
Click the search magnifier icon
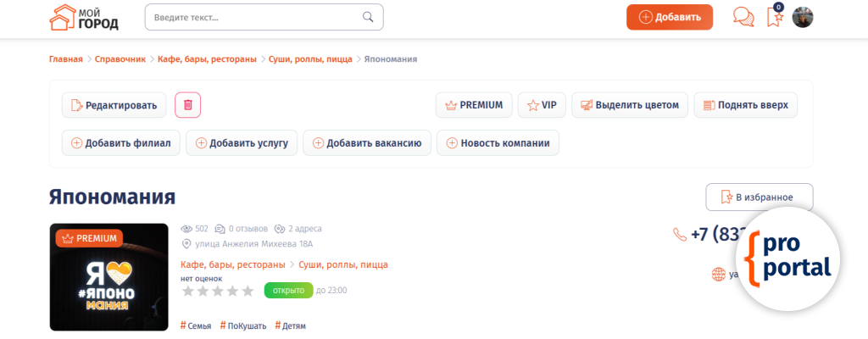pyautogui.click(x=368, y=17)
